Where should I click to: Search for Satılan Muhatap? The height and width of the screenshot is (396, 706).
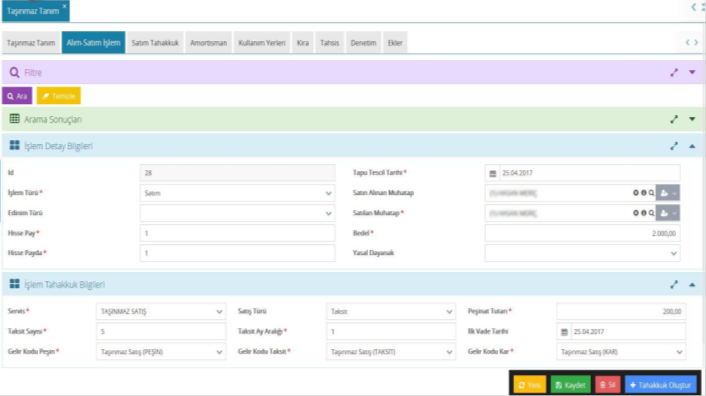coord(652,213)
